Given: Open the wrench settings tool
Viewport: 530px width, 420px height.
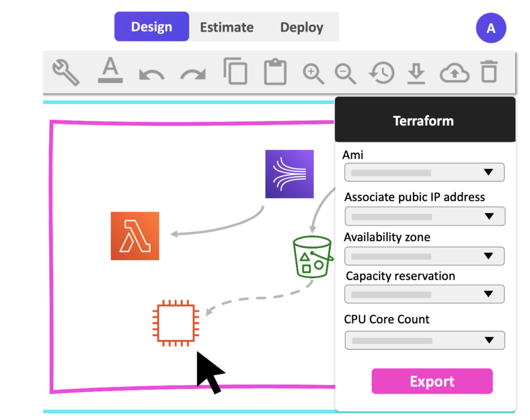Looking at the screenshot, I should coord(66,72).
